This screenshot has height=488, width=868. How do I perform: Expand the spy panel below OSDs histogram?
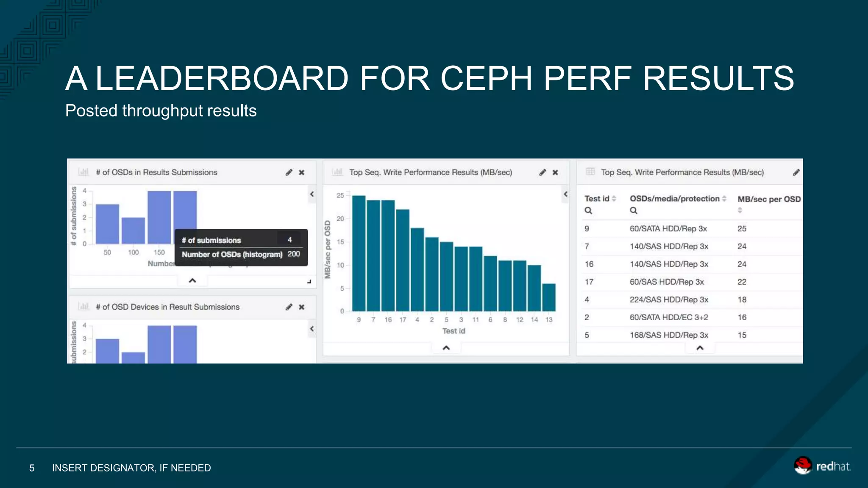192,280
